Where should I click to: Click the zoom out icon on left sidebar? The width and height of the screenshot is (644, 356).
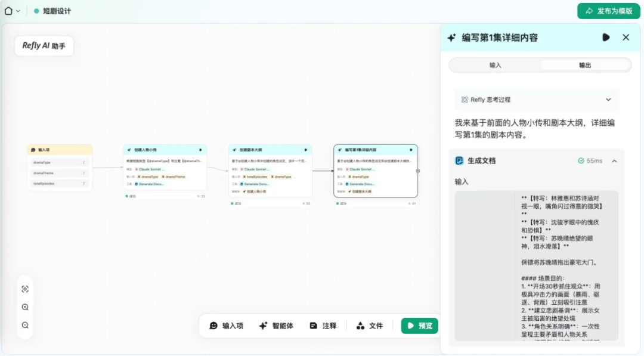coord(25,325)
